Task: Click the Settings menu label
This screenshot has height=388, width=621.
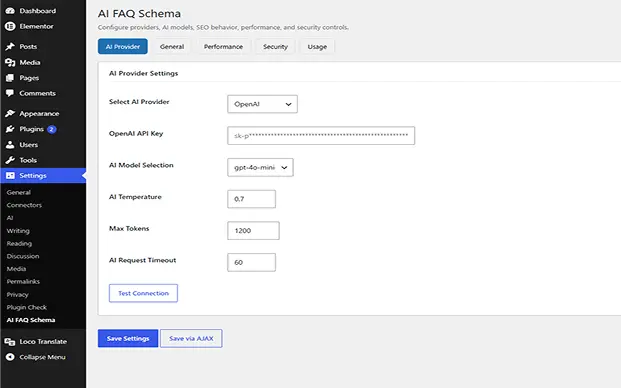Action: coord(33,175)
